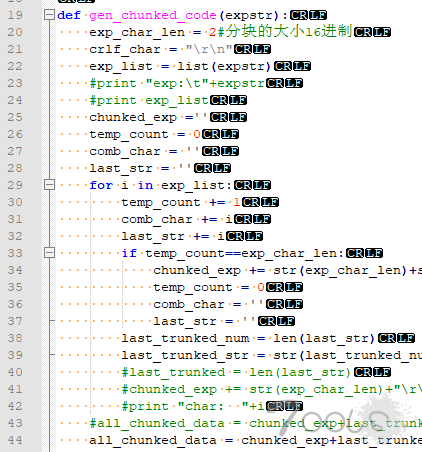The height and width of the screenshot is (452, 422).
Task: Collapse the if block fold on line 33
Action: pos(49,253)
